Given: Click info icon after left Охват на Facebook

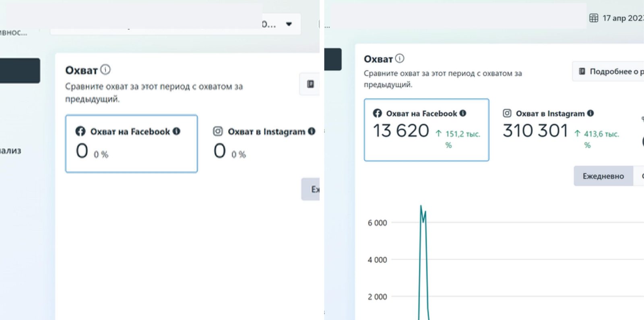Looking at the screenshot, I should [176, 131].
